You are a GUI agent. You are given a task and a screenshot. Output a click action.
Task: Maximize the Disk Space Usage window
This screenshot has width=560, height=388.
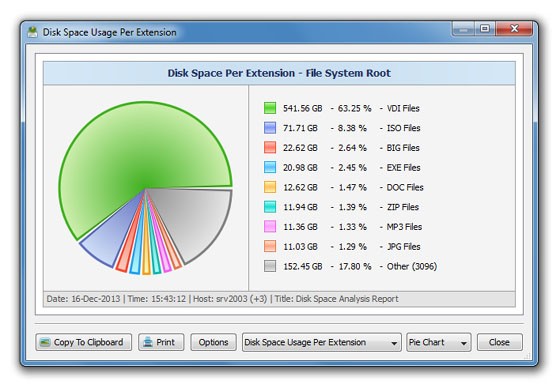485,29
